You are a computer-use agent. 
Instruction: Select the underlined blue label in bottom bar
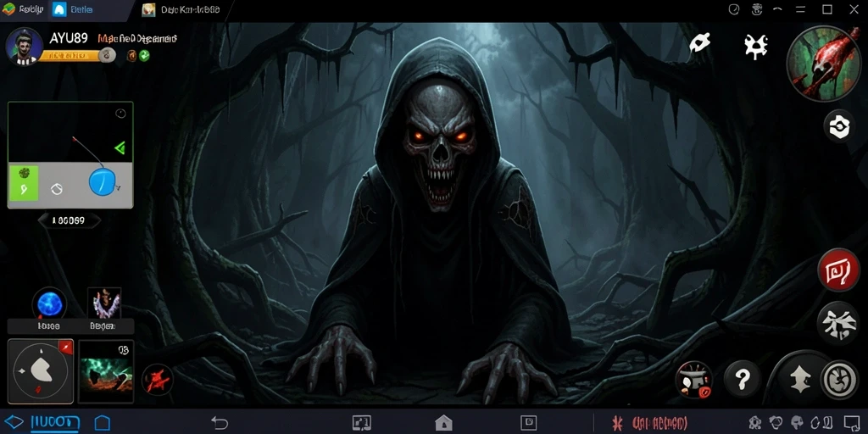click(x=55, y=424)
